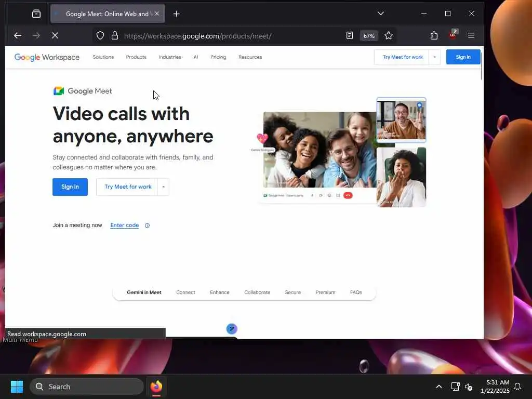Open the Solutions menu

(103, 57)
